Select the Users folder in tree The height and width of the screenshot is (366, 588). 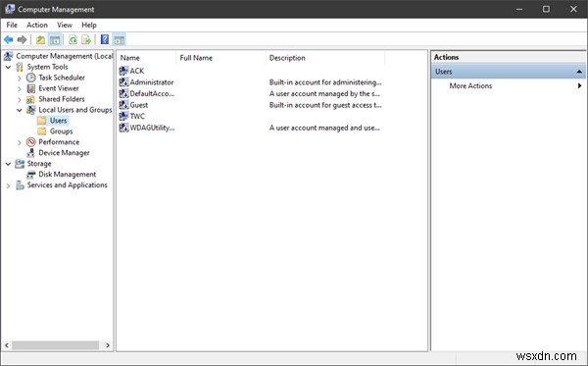pos(58,121)
